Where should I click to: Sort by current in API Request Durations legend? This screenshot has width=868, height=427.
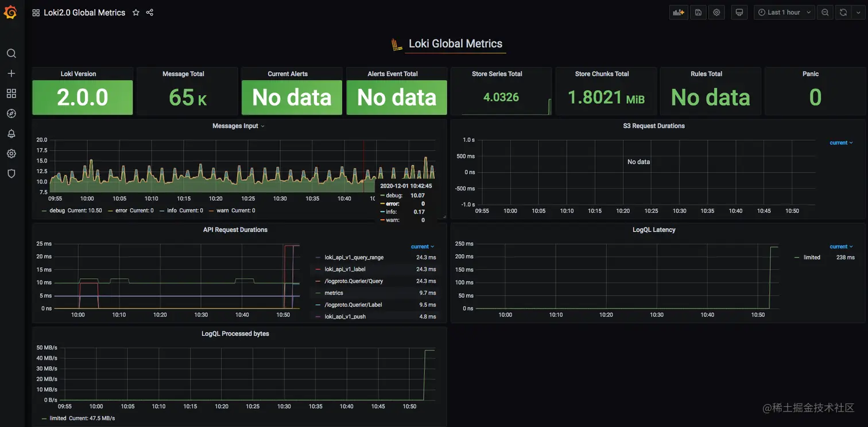coord(423,247)
